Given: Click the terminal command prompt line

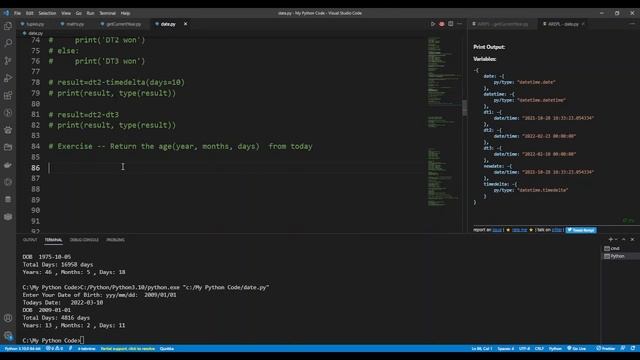Looking at the screenshot, I should pyautogui.click(x=53, y=340).
